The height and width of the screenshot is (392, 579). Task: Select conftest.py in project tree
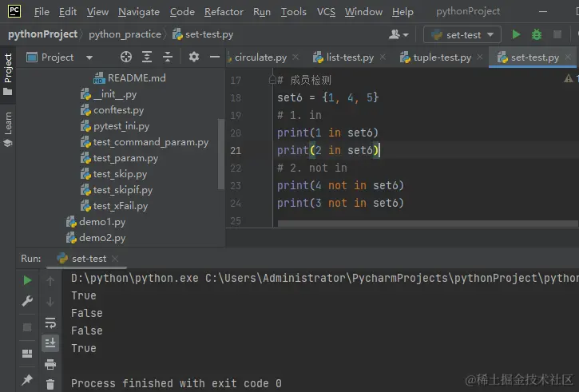click(x=113, y=110)
